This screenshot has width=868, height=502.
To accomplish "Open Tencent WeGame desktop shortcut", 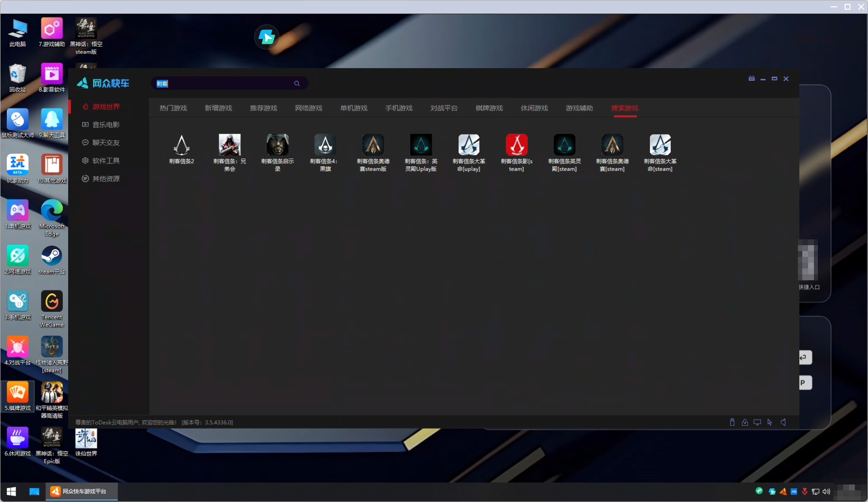I will coord(52,309).
